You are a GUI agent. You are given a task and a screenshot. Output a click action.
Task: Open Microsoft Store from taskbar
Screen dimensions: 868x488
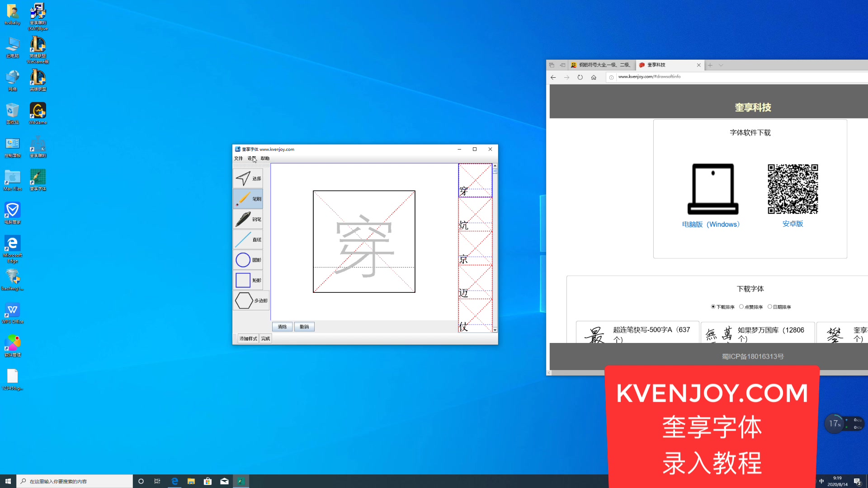(x=208, y=481)
